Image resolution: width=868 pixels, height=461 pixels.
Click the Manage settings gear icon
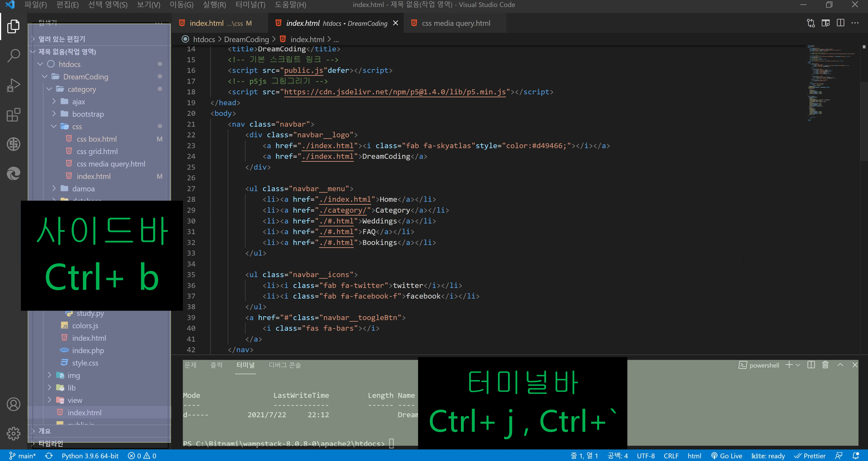(14, 433)
